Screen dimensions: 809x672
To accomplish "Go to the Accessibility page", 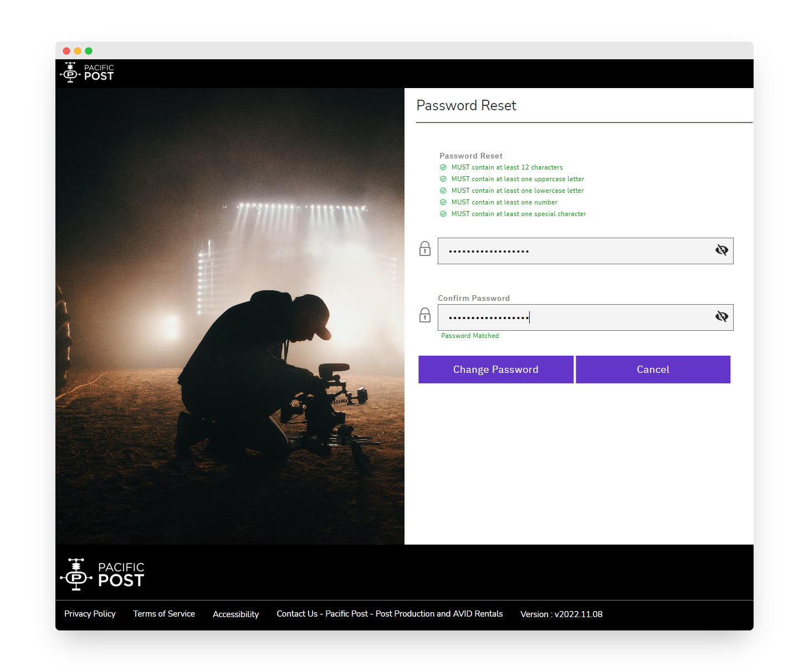I will point(235,614).
